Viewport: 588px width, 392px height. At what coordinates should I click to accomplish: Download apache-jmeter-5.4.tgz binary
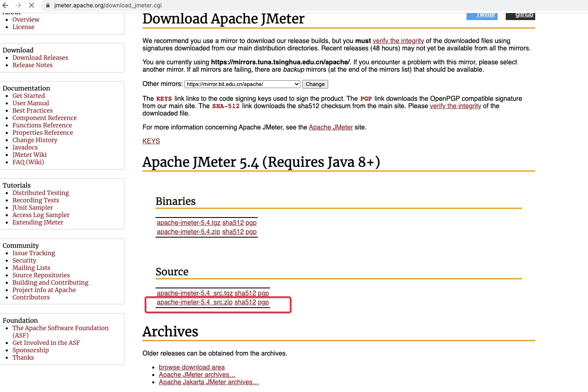(x=189, y=222)
